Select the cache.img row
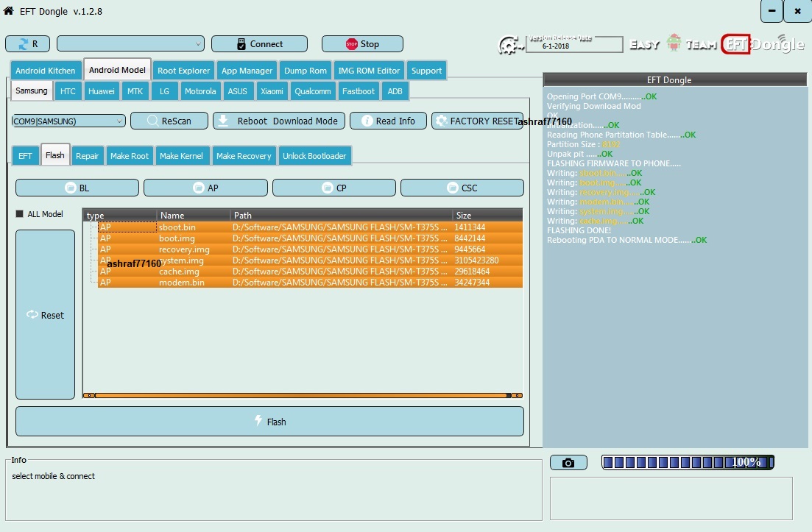This screenshot has height=532, width=812. click(310, 272)
